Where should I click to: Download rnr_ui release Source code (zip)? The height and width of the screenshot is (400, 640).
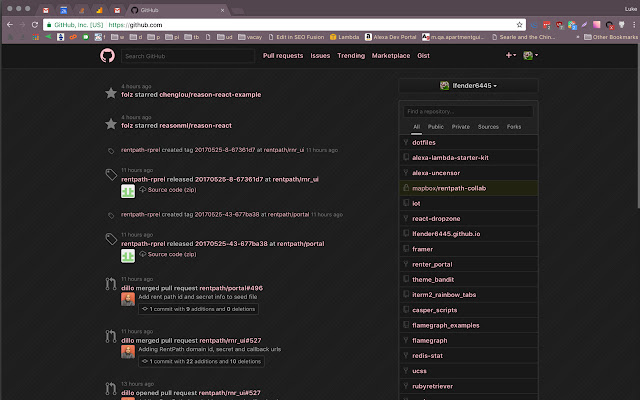(168, 190)
